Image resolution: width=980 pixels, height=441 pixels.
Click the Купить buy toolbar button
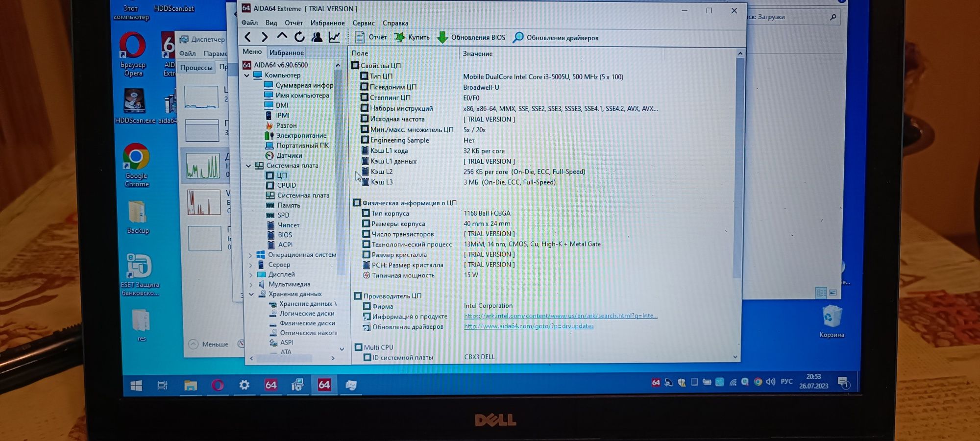point(412,37)
